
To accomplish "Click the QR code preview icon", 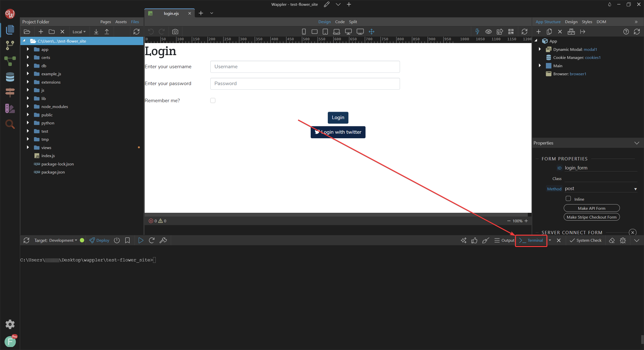I will [x=511, y=31].
